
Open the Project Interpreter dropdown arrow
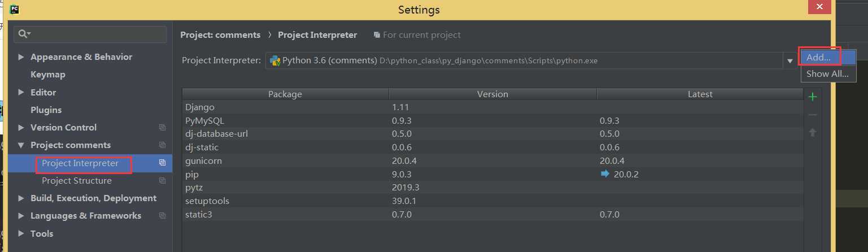(x=789, y=61)
